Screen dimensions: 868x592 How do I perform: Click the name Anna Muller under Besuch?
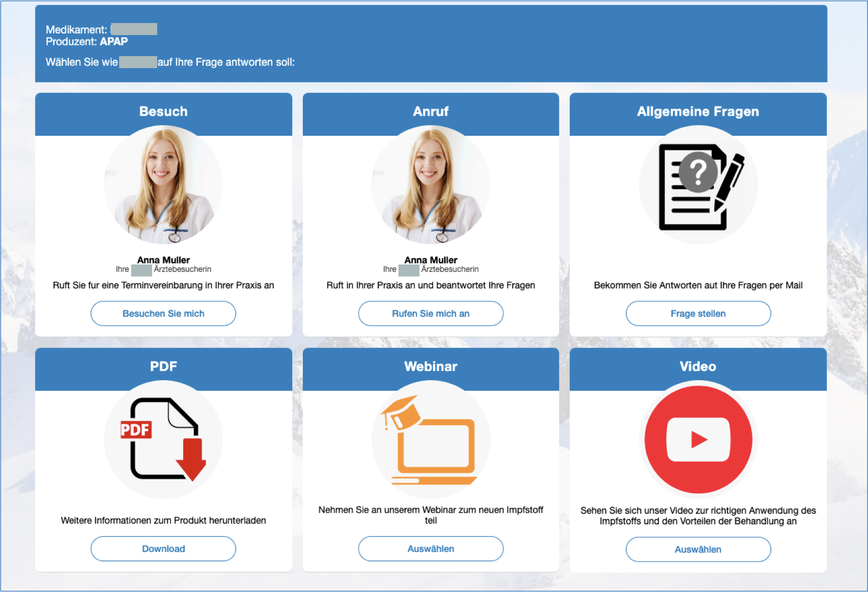point(163,260)
